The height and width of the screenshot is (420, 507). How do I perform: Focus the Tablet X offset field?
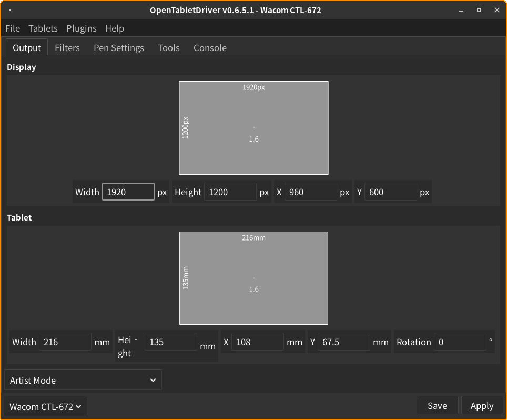click(258, 342)
